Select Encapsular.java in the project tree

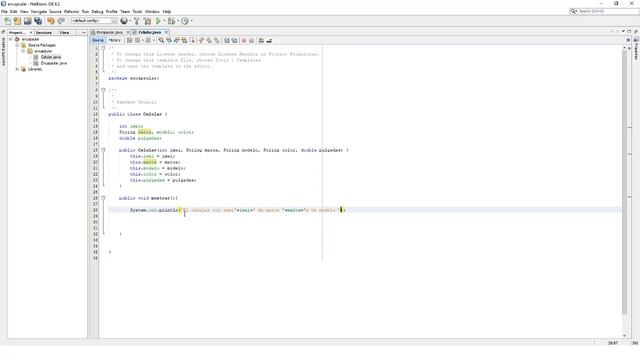tap(53, 63)
